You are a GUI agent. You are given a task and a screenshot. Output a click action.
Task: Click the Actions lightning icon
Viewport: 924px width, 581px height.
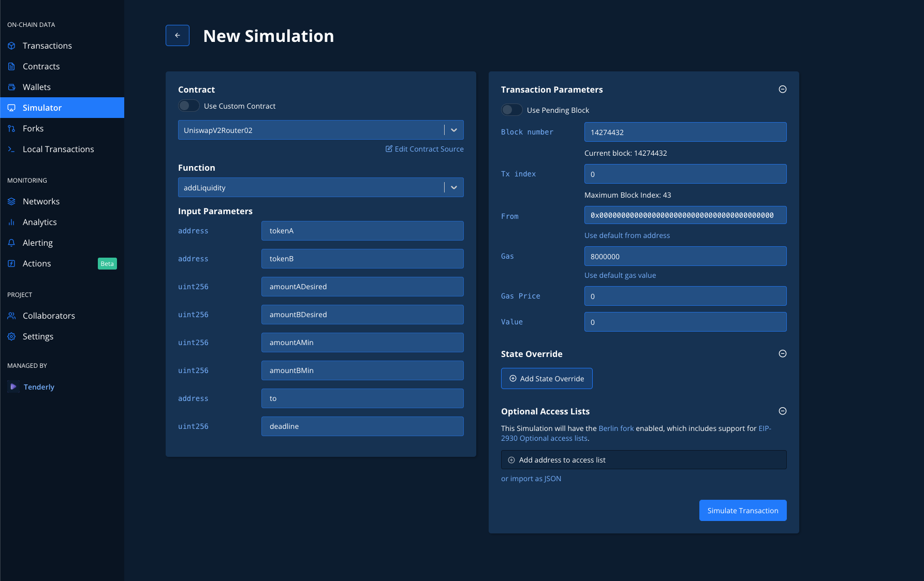tap(11, 263)
